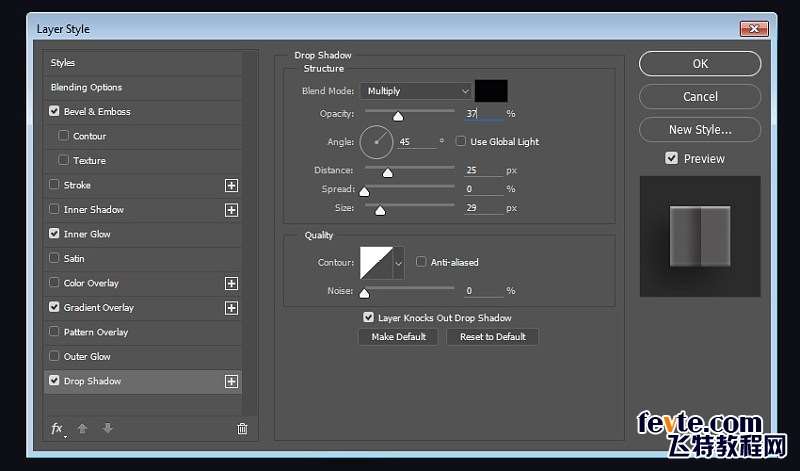Screen dimensions: 800x471
Task: Enable the Texture sub-effect checkbox
Action: pyautogui.click(x=63, y=160)
